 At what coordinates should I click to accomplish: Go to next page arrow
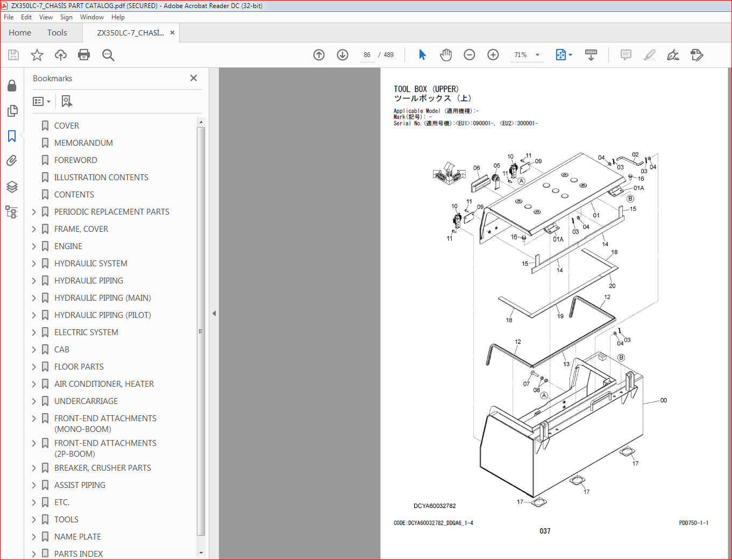point(343,55)
